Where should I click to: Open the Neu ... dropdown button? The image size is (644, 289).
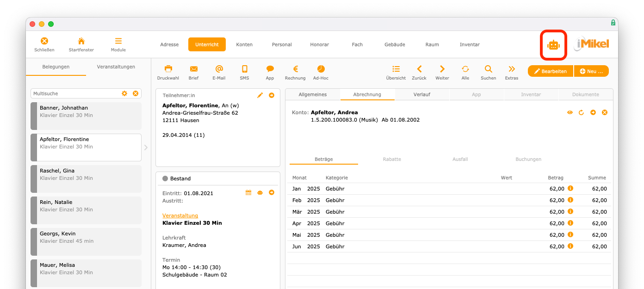coord(591,71)
